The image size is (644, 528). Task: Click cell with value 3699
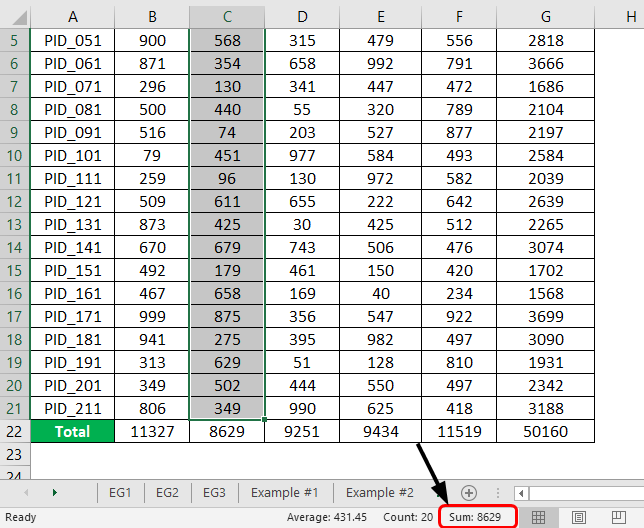pyautogui.click(x=545, y=317)
